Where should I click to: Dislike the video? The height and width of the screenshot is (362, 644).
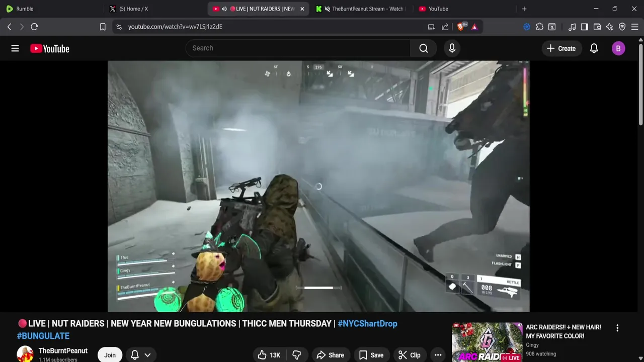tap(297, 355)
